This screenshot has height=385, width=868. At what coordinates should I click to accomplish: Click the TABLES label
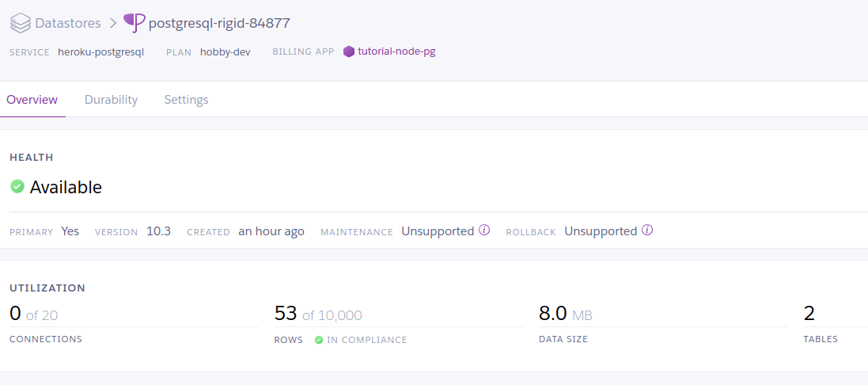click(821, 339)
